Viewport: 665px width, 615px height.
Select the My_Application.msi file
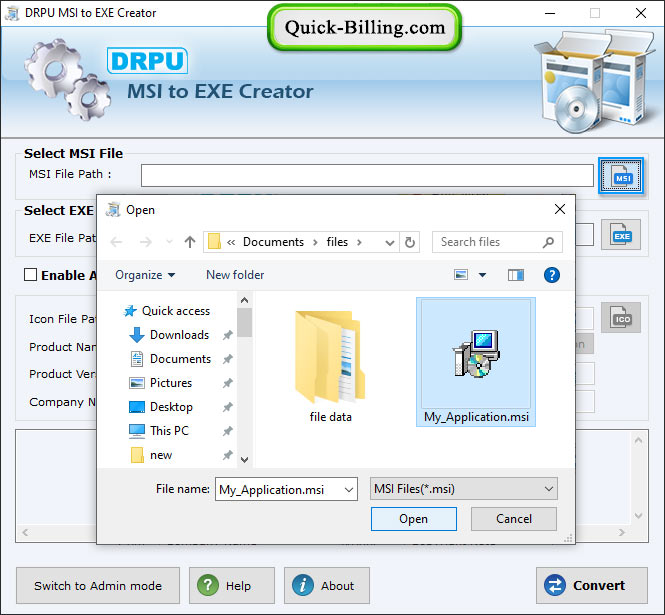tap(476, 362)
